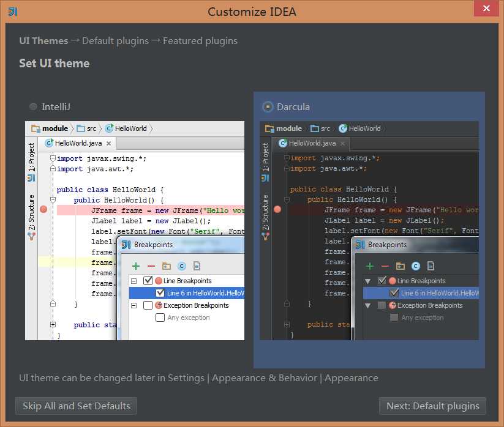504x427 pixels.
Task: Click src folder icon in Darcula preview
Action: pos(315,128)
